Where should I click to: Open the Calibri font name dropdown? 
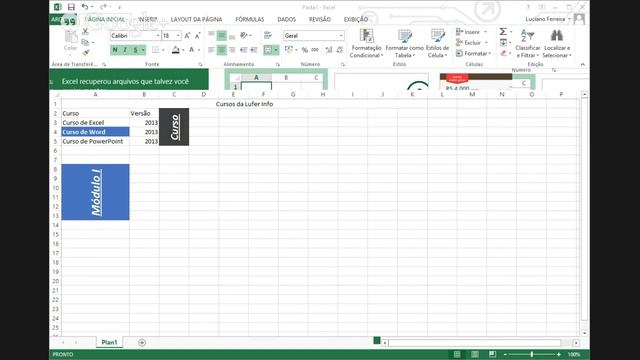click(158, 36)
